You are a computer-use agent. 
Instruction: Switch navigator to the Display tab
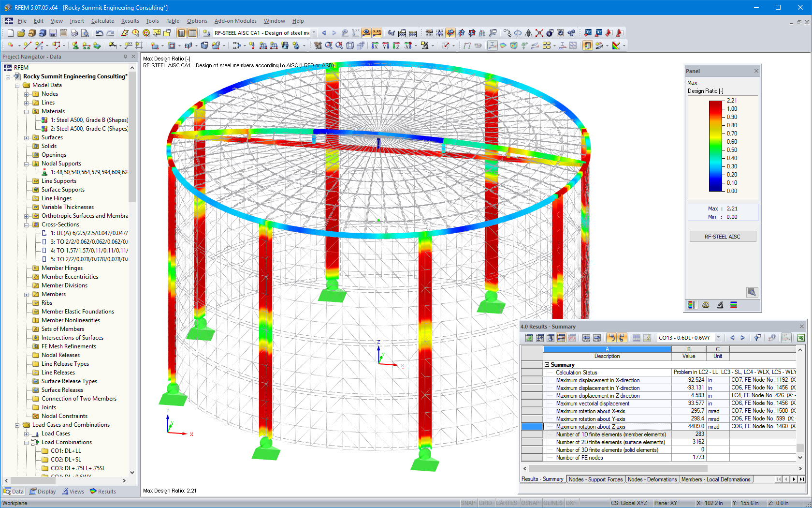pos(43,492)
